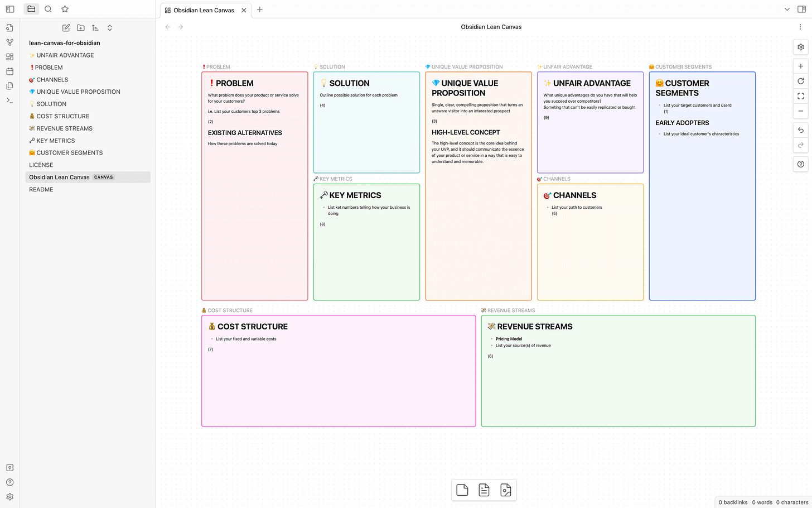Image resolution: width=812 pixels, height=508 pixels.
Task: Undo the last canvas change
Action: pyautogui.click(x=800, y=130)
